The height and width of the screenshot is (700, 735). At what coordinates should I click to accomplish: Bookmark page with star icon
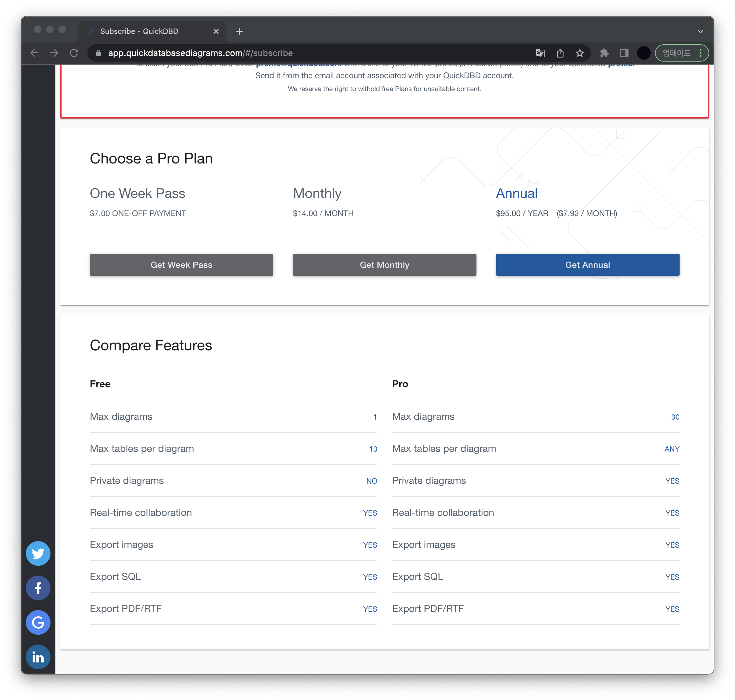[580, 53]
